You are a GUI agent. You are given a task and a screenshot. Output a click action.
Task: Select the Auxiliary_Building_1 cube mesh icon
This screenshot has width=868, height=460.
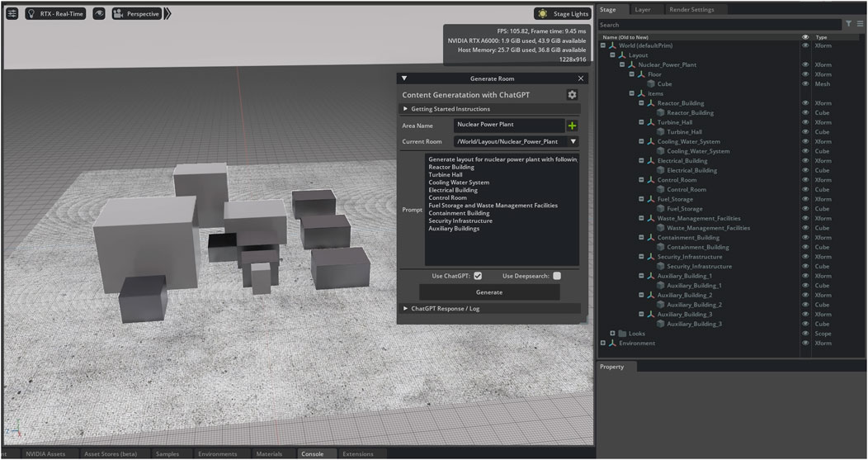click(x=660, y=286)
